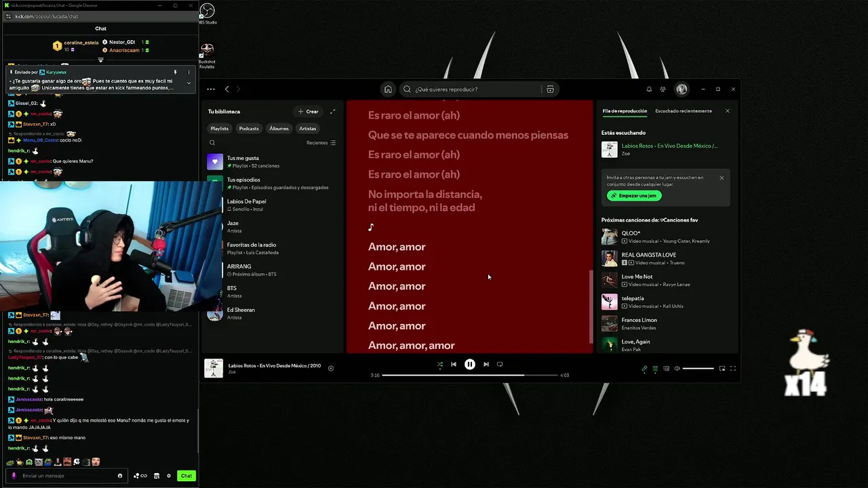Open Labios De Papel single
Viewport: 868px width, 488px height.
tap(271, 205)
